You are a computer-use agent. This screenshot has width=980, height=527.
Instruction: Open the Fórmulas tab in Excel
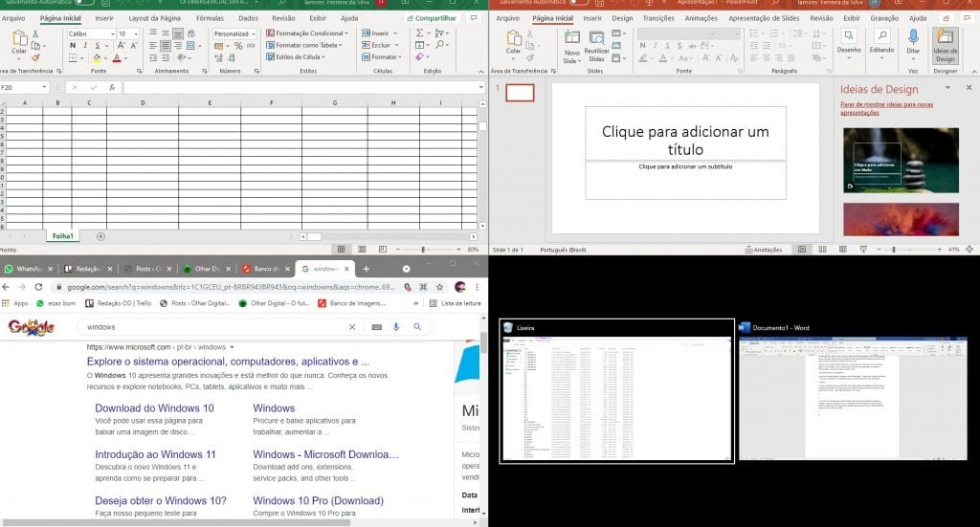pos(210,18)
